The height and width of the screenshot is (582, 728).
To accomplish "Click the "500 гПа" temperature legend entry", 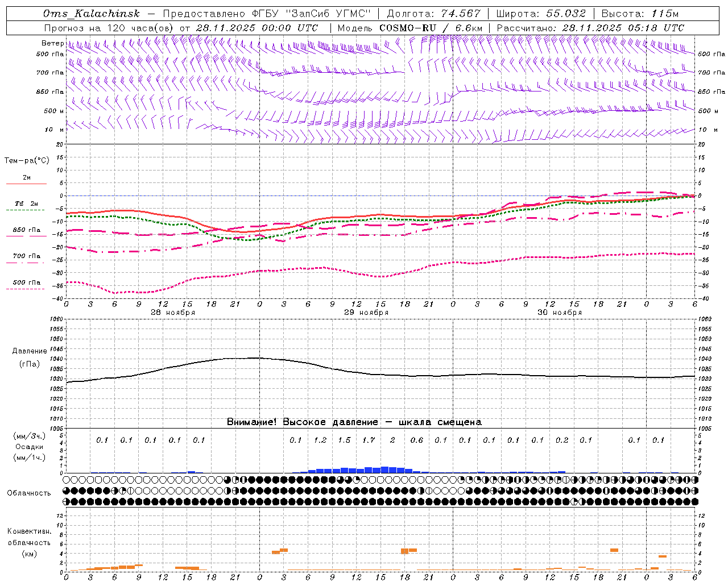I will coord(26,282).
